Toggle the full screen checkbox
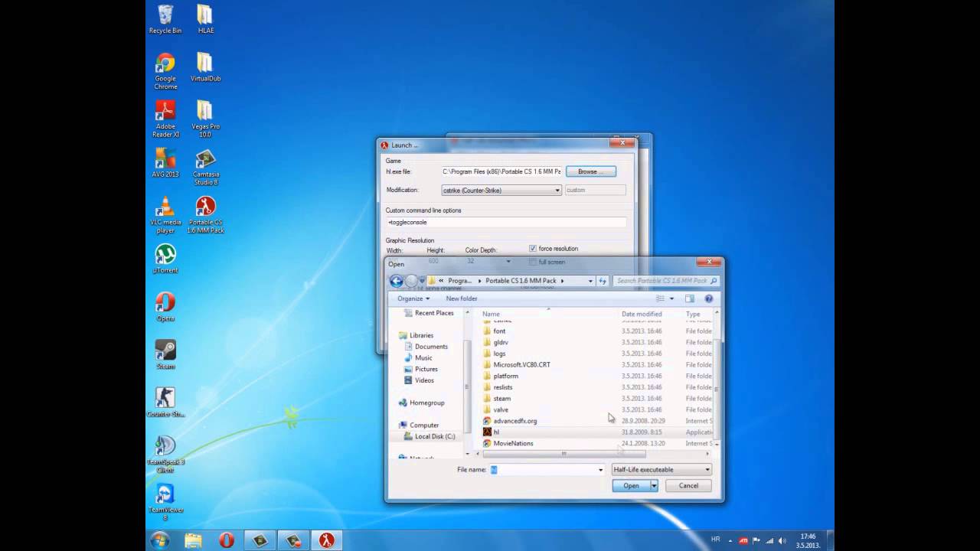 tap(533, 262)
